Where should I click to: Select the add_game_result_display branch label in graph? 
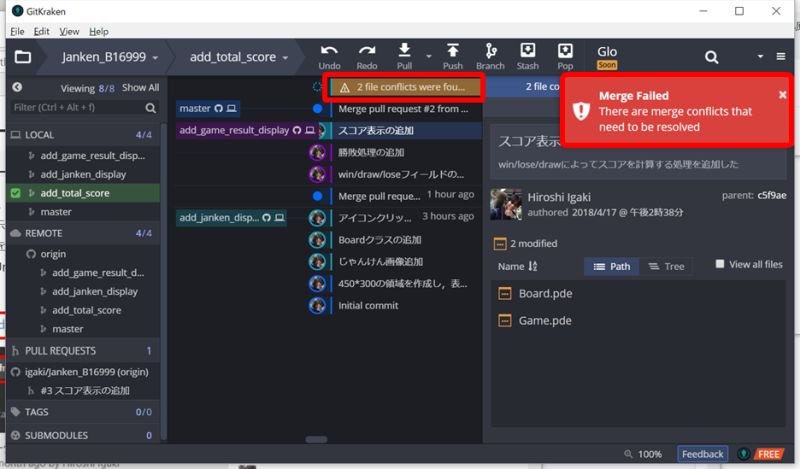[x=247, y=130]
